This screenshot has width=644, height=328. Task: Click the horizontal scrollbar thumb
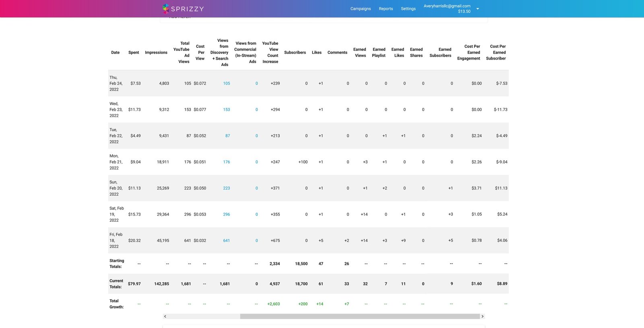[x=360, y=316]
